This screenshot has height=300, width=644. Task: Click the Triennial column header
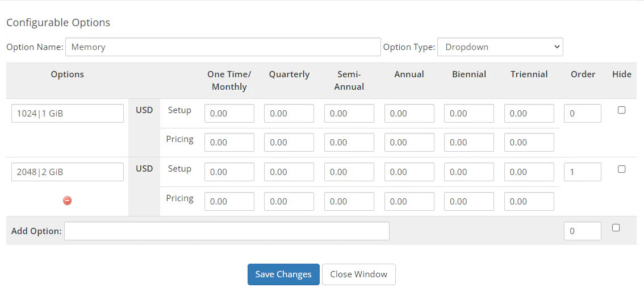529,74
